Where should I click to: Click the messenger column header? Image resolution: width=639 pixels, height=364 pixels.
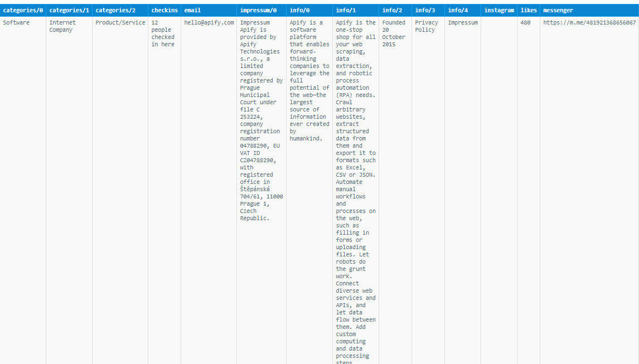[x=589, y=10]
